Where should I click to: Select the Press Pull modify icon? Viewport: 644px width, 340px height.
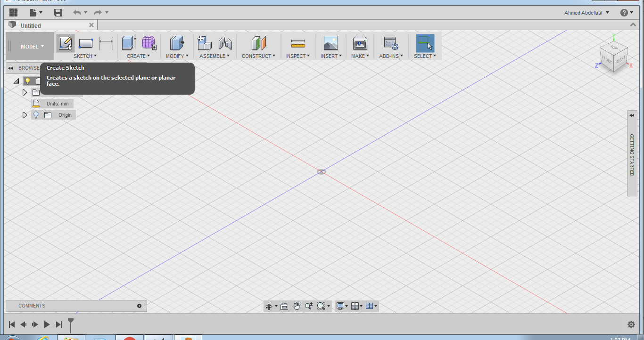(177, 43)
